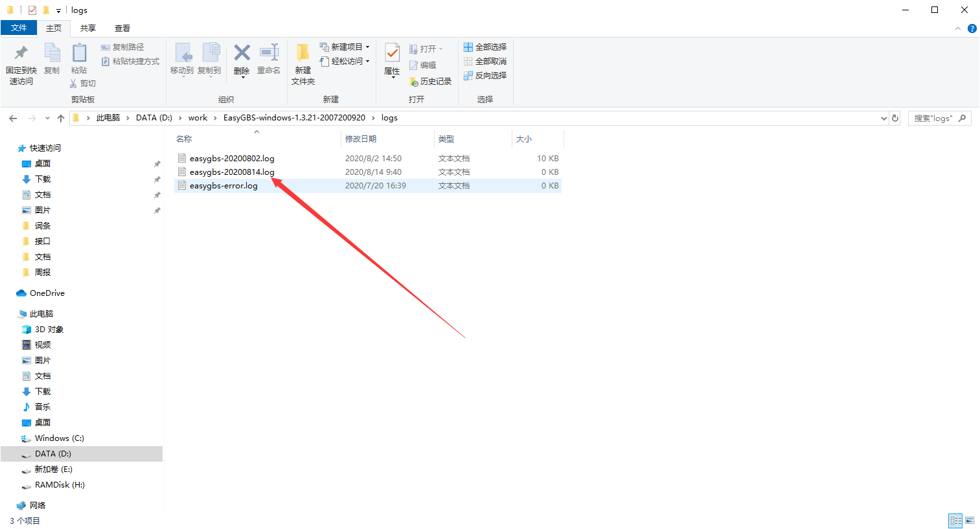Open the Easy access (轻松访问) dropdown
The height and width of the screenshot is (529, 980).
345,62
